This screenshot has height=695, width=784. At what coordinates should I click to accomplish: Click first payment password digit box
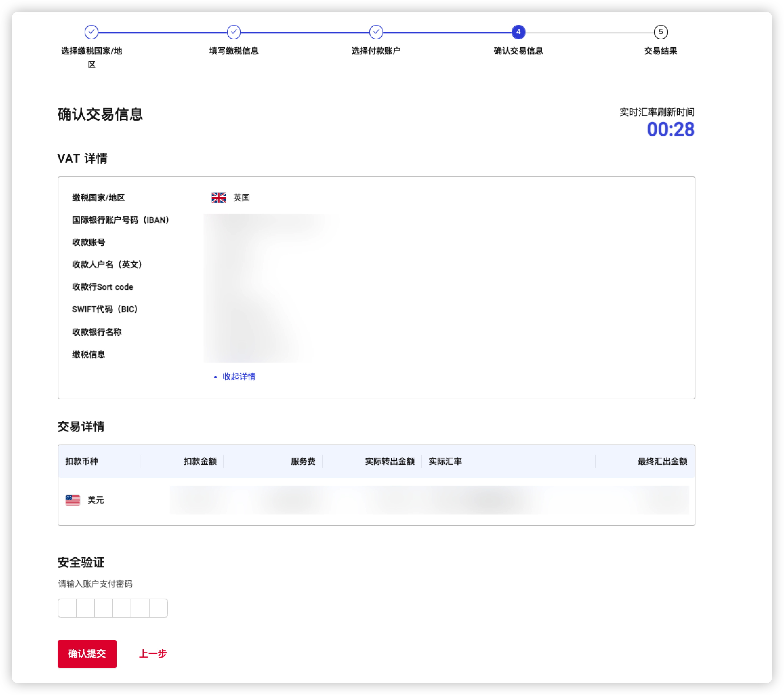(67, 608)
